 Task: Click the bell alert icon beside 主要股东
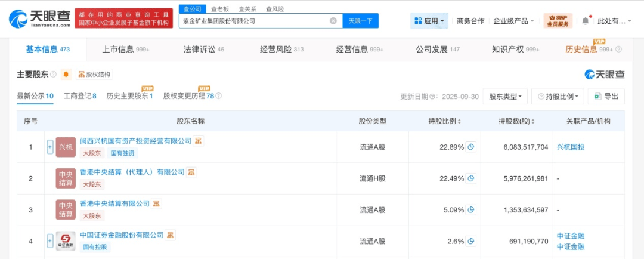[x=66, y=75]
